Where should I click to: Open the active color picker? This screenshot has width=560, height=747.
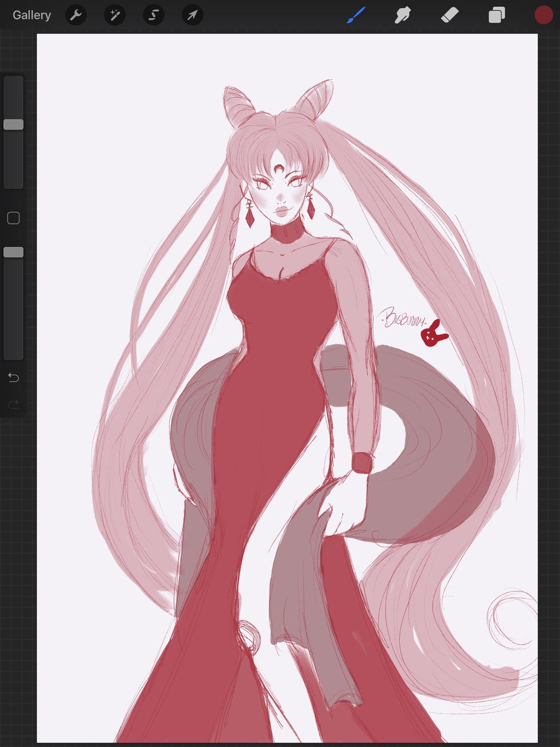(x=544, y=15)
